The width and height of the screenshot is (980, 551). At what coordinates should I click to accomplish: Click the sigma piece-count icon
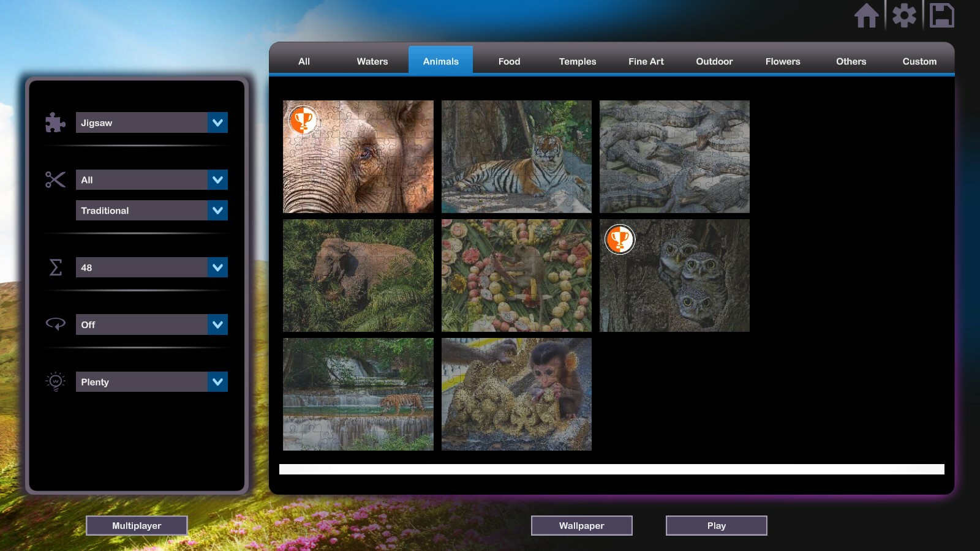coord(55,267)
